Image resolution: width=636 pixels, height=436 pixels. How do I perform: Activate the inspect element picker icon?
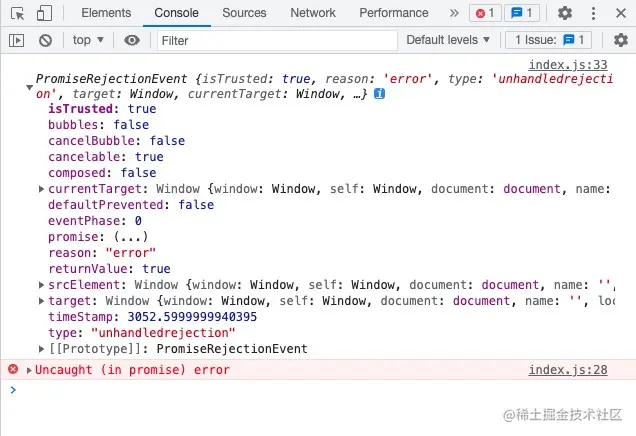17,13
